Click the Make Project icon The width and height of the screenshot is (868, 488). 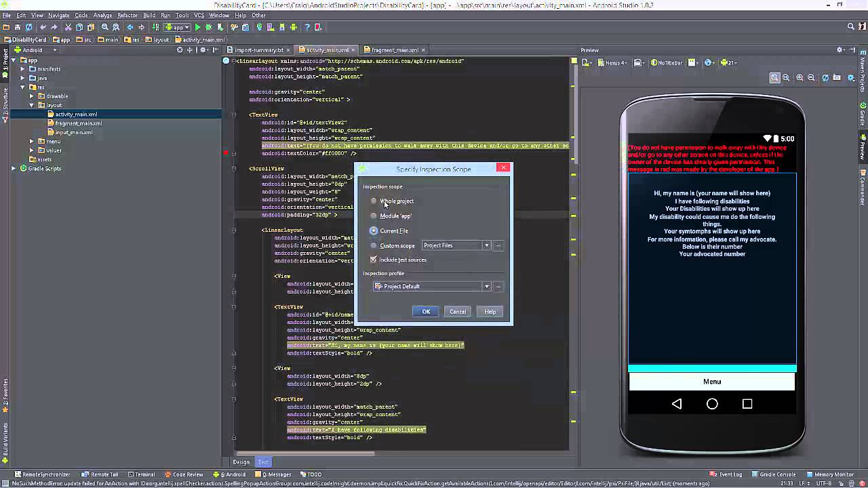(x=156, y=27)
